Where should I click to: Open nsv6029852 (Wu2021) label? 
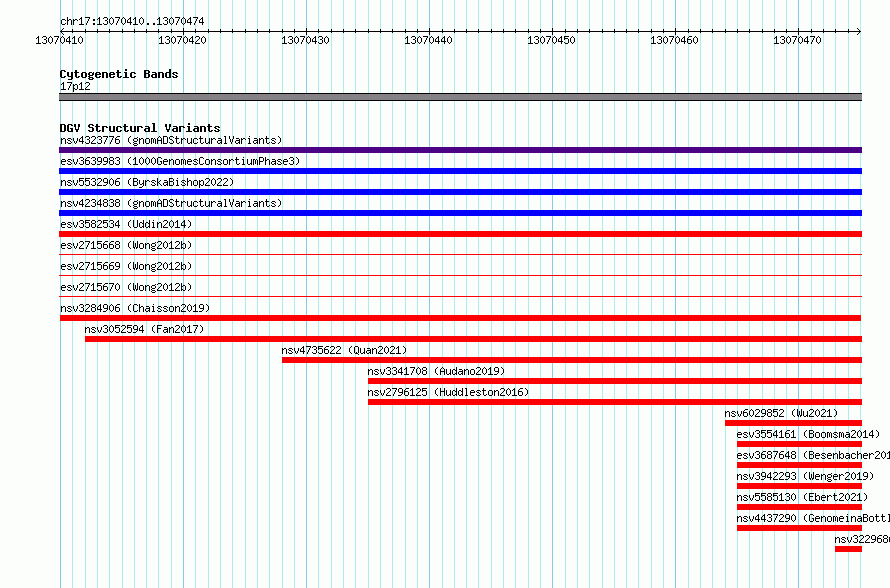(x=781, y=413)
